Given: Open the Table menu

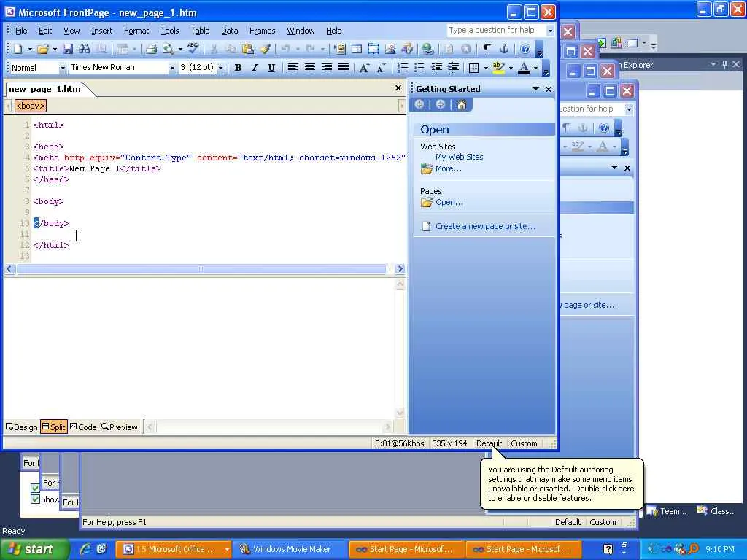Looking at the screenshot, I should coord(200,31).
